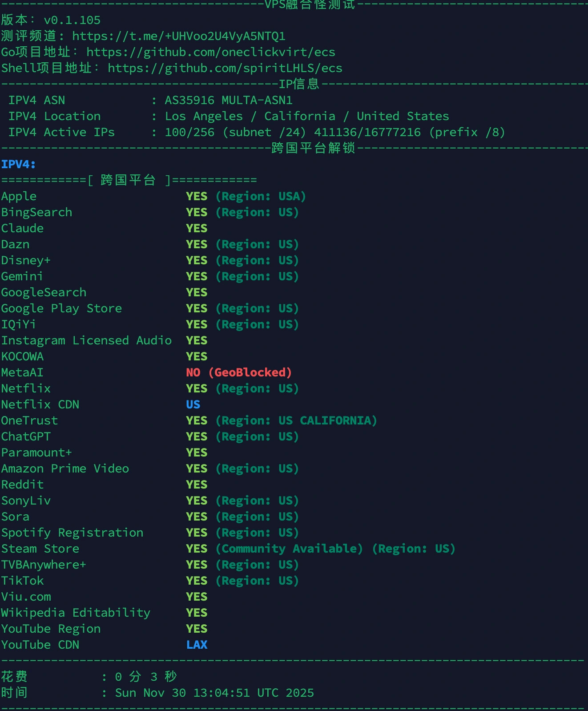Click the Claude row label
This screenshot has height=711, width=588.
coord(22,228)
